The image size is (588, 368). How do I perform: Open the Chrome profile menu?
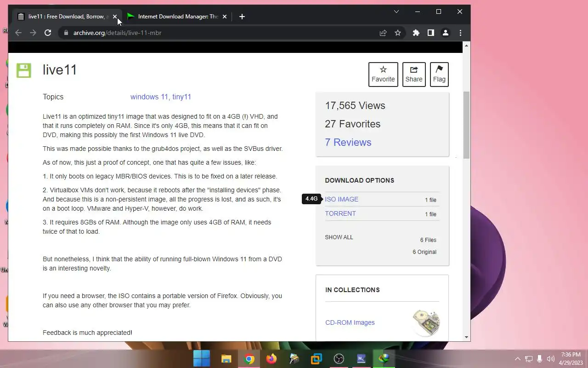pos(445,33)
